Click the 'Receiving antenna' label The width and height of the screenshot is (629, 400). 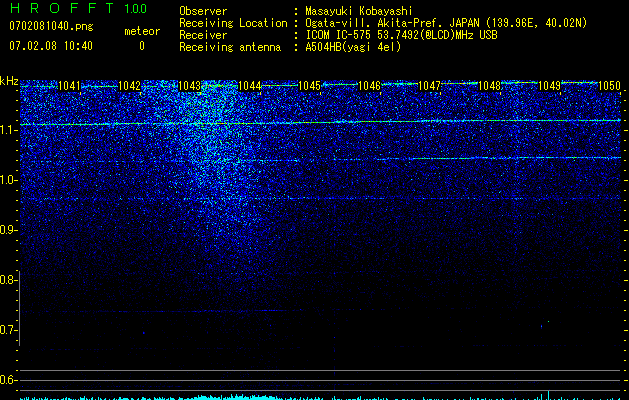pyautogui.click(x=230, y=47)
